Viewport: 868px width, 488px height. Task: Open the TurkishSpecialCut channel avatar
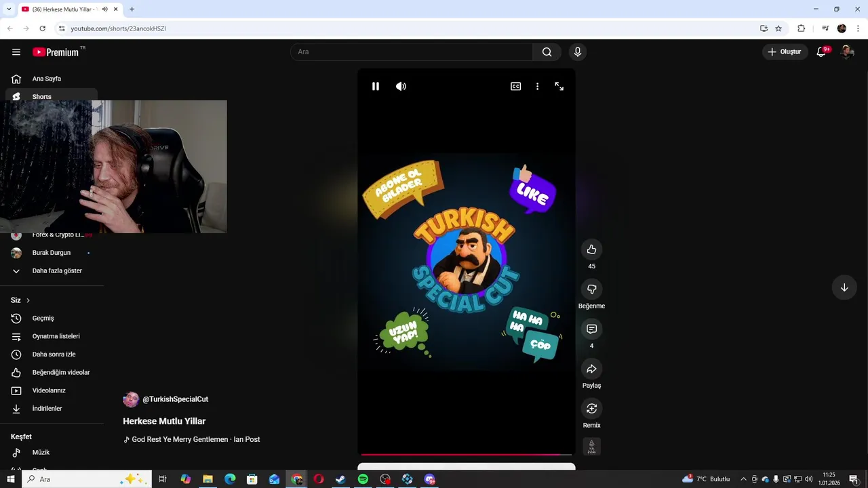[x=131, y=399]
